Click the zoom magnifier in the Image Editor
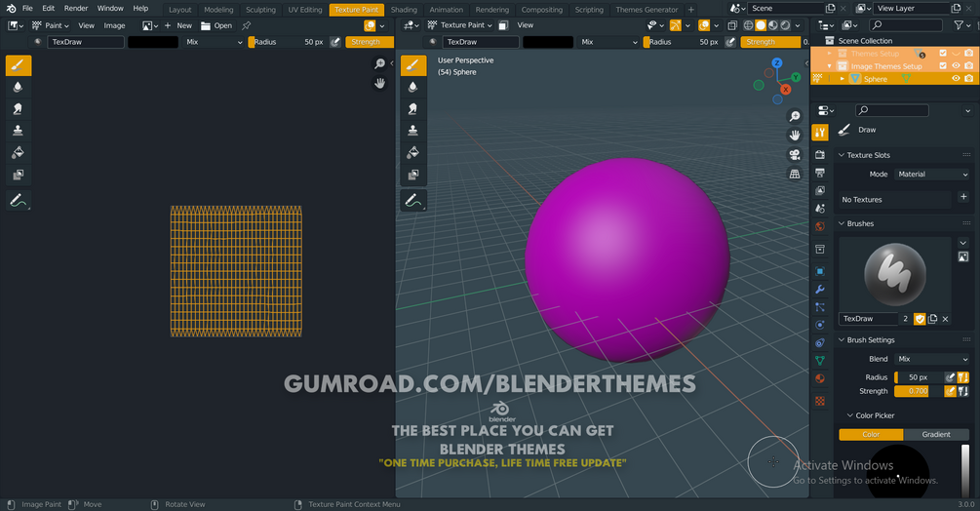 [379, 63]
